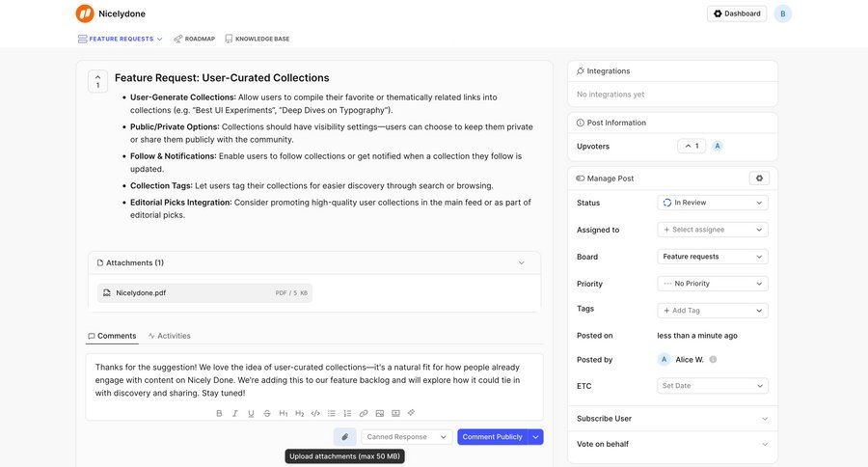Viewport: 868px width, 467px height.
Task: Click the paperclip upload attachments button
Action: click(345, 436)
